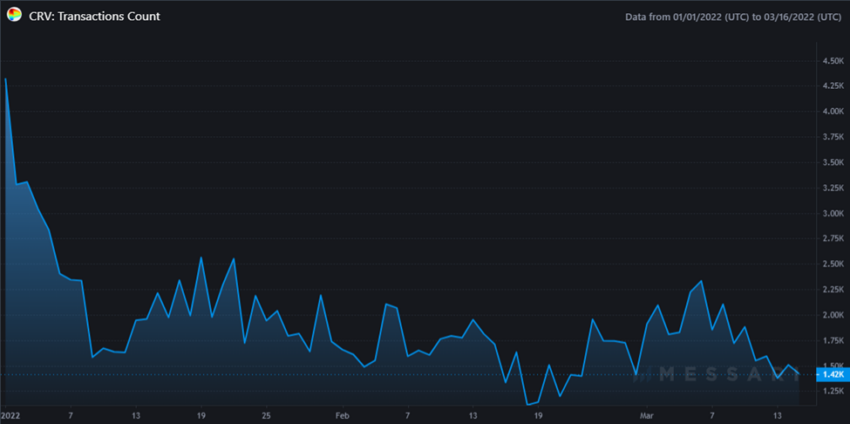Click the chart's highest peak at start
This screenshot has height=424, width=850.
point(5,79)
